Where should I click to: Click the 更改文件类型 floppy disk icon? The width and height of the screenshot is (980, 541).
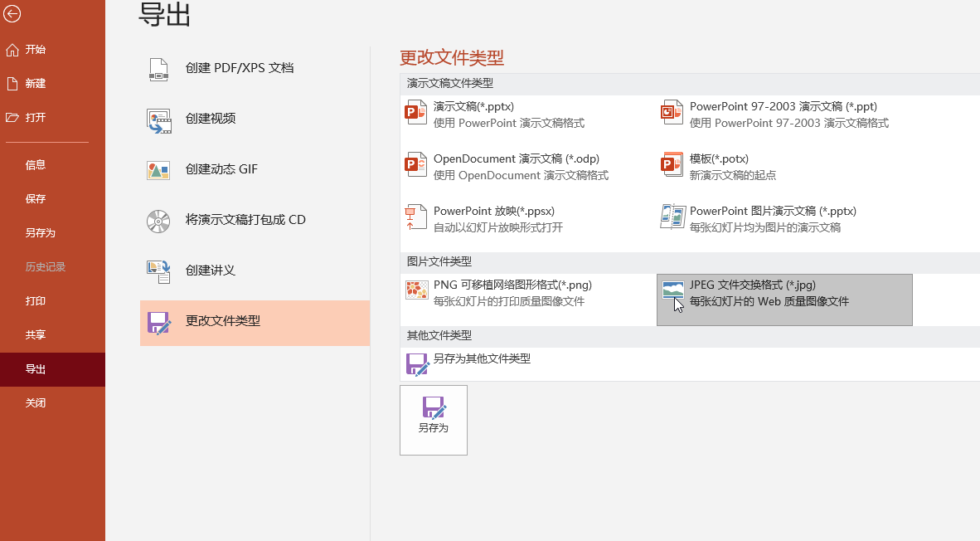(158, 323)
